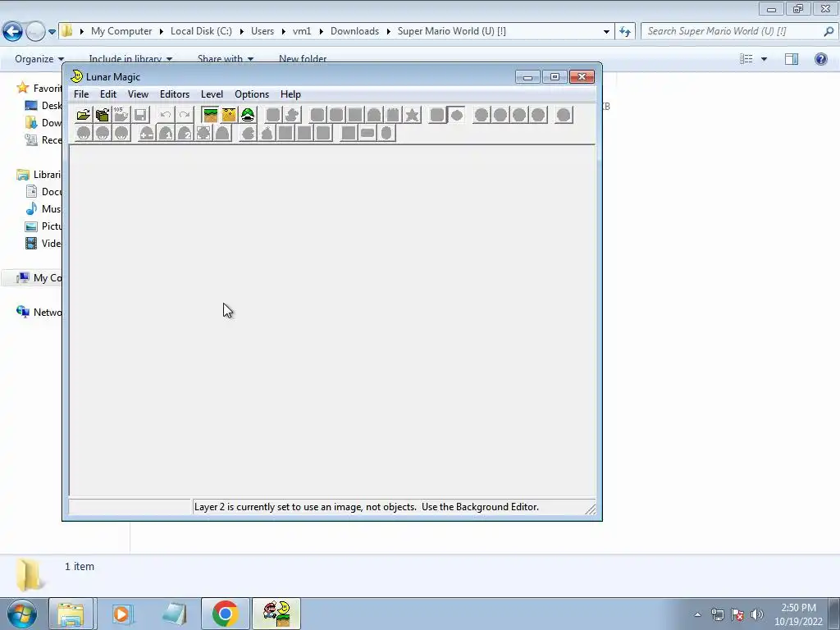Screen dimensions: 840x630
Task: Show hidden icons in the system tray
Action: pos(697,614)
